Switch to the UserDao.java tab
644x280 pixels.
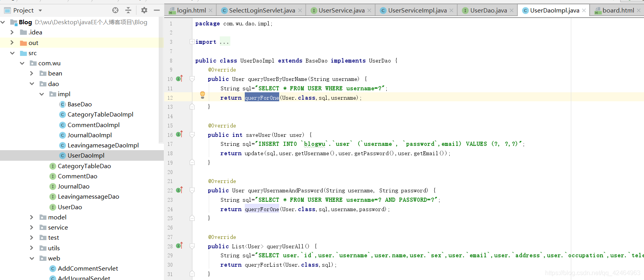488,11
